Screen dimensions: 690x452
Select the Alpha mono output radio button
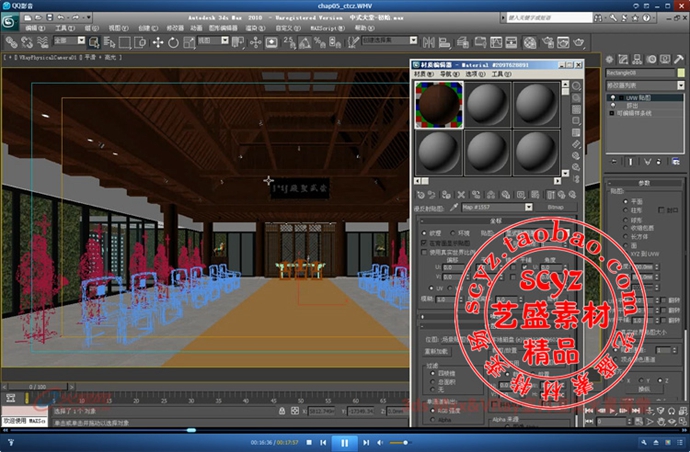tap(432, 420)
